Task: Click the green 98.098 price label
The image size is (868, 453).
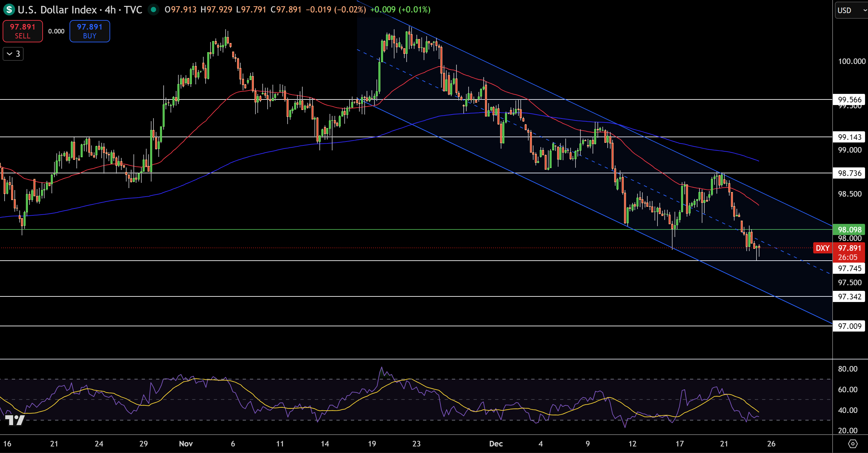Action: (849, 229)
